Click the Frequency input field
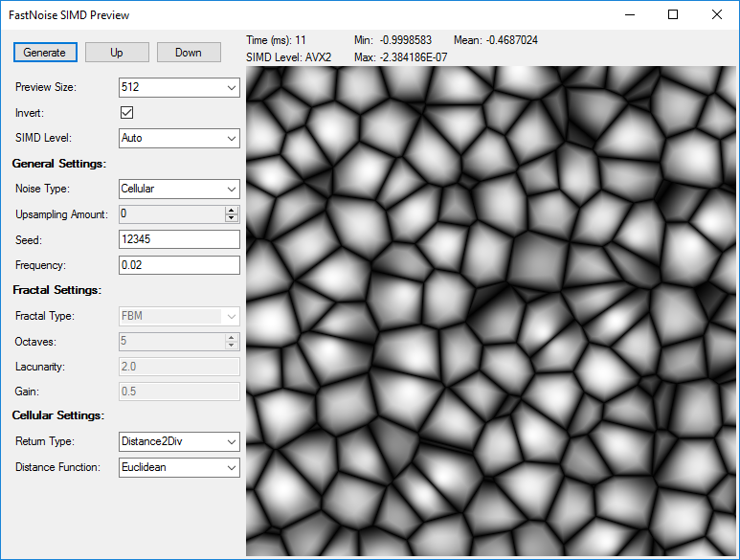The width and height of the screenshot is (740, 560). tap(178, 265)
